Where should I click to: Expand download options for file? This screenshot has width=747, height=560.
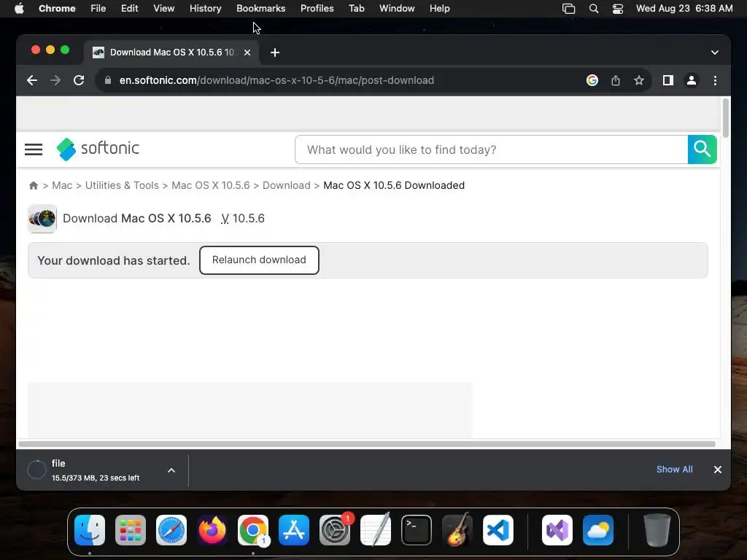[x=171, y=470]
